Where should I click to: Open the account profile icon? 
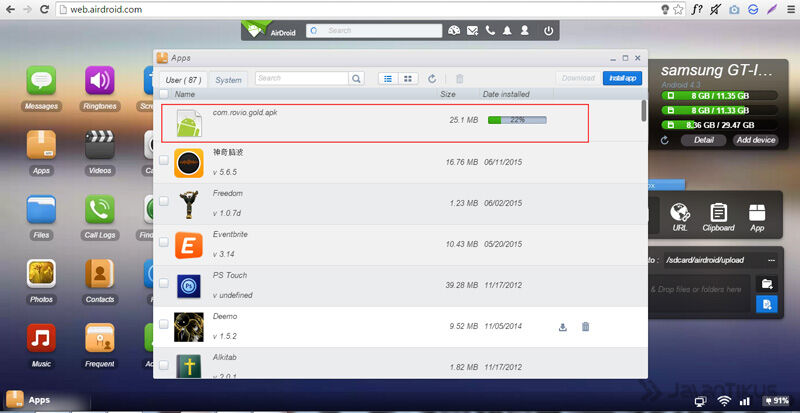pyautogui.click(x=524, y=31)
